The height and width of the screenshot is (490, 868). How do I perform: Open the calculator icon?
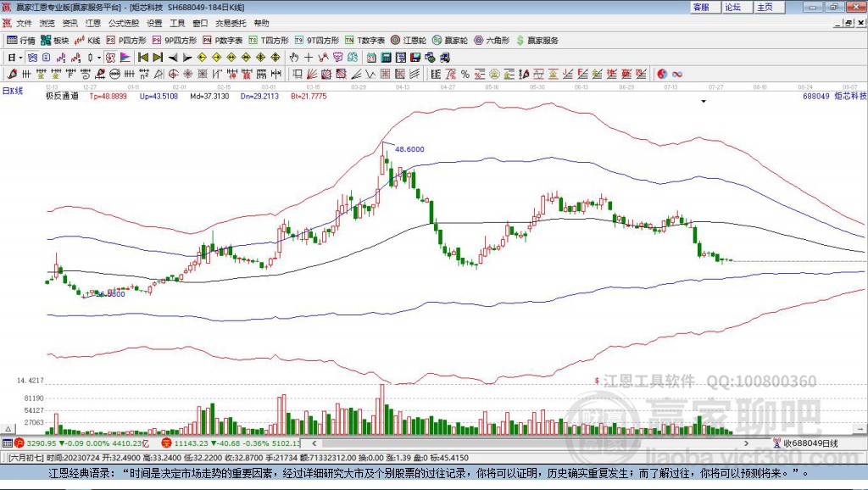(x=387, y=58)
